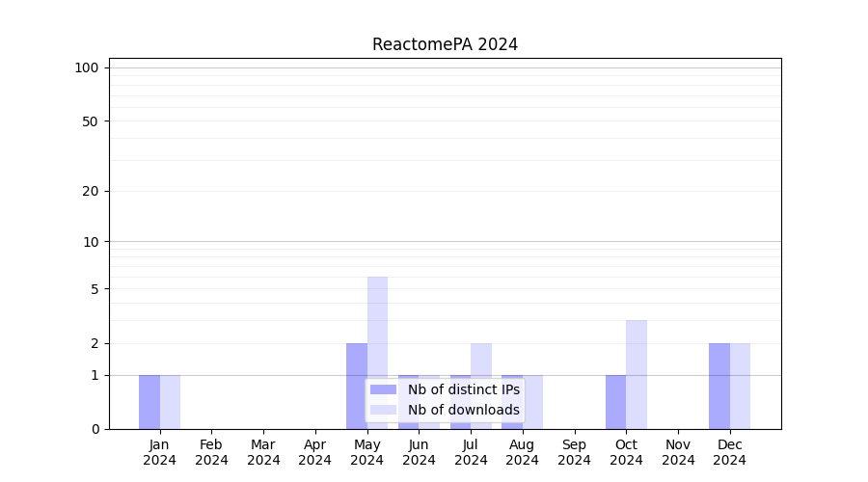
Task: Click the Aug 2024 downloads bar
Action: coord(533,402)
